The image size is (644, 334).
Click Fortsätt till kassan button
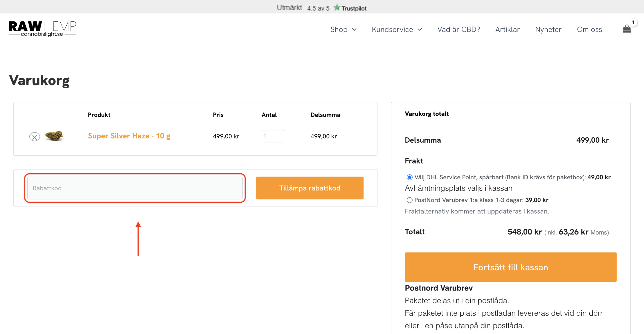510,267
